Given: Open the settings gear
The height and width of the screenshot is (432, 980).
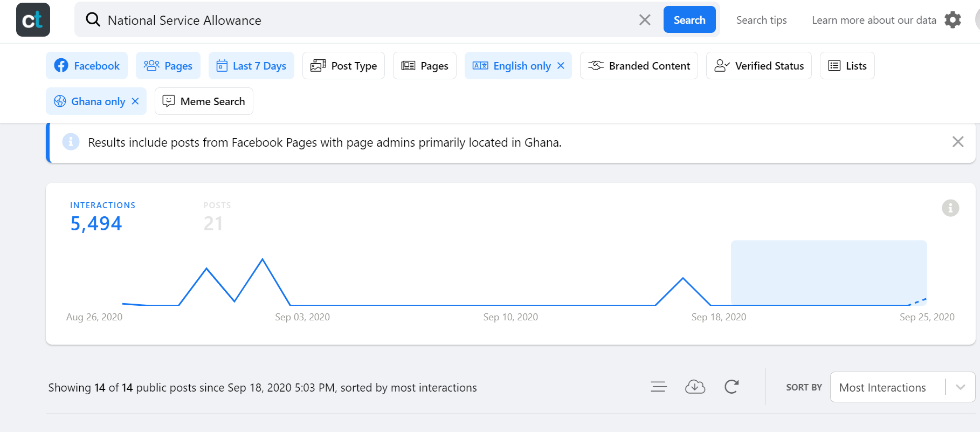Looking at the screenshot, I should click(953, 20).
